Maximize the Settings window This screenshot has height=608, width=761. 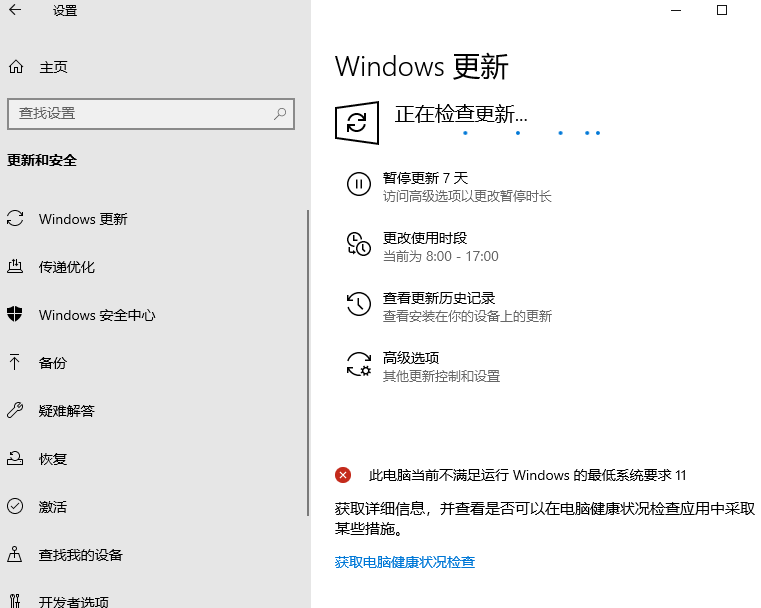click(722, 10)
